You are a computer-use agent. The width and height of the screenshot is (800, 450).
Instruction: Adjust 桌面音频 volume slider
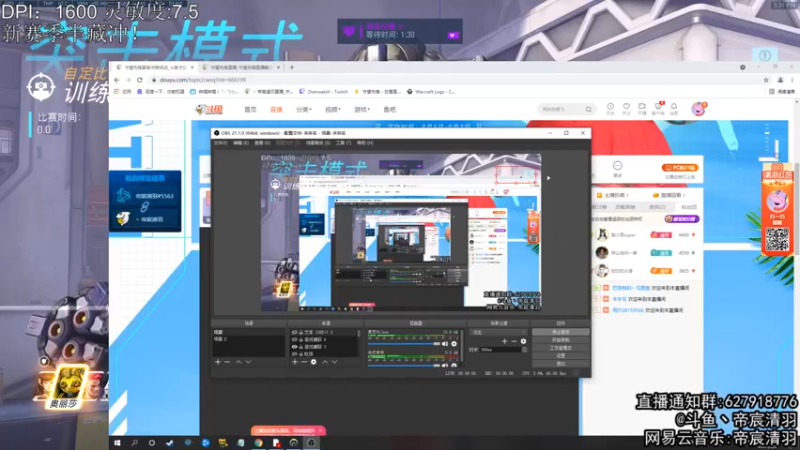[x=404, y=365]
